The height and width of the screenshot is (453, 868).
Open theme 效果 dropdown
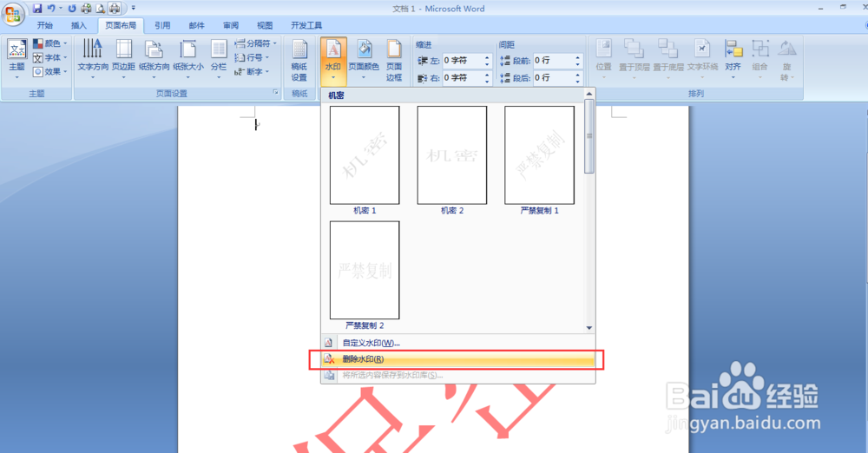tap(50, 71)
